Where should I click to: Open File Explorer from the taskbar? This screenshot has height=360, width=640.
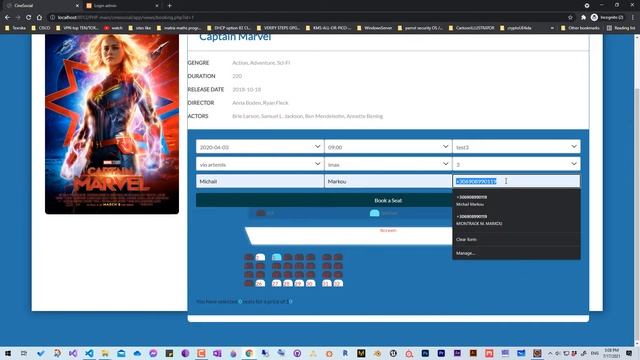tap(105, 353)
